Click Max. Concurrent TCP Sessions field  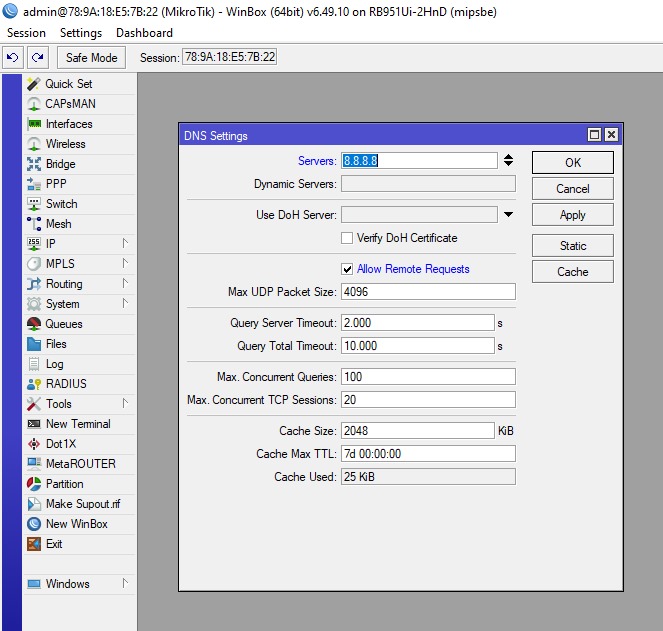click(x=428, y=400)
